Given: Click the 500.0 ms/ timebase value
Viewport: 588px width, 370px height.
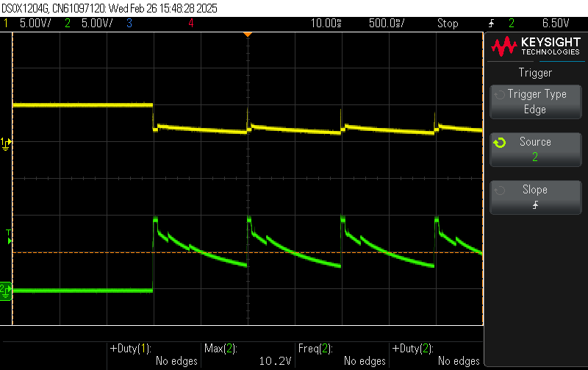Looking at the screenshot, I should click(387, 24).
